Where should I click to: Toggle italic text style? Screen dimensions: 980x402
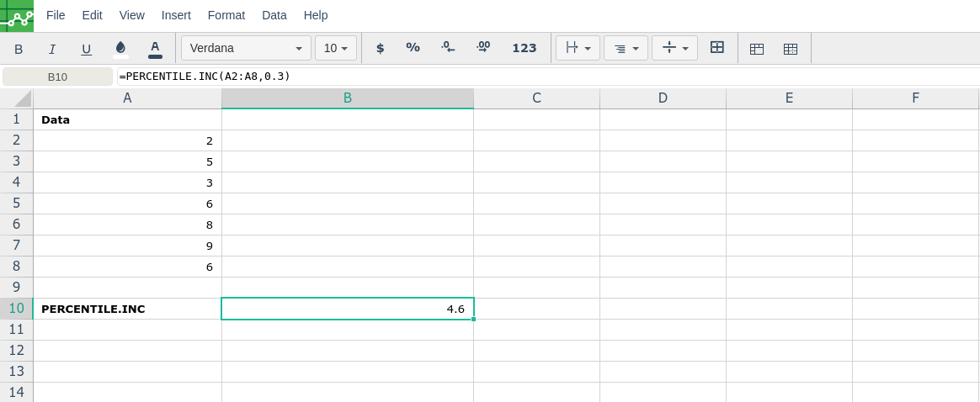tap(52, 49)
